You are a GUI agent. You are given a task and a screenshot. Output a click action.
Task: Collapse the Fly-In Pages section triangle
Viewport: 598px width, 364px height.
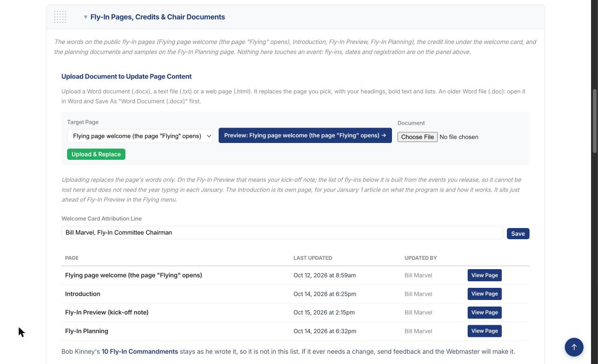[x=85, y=17]
